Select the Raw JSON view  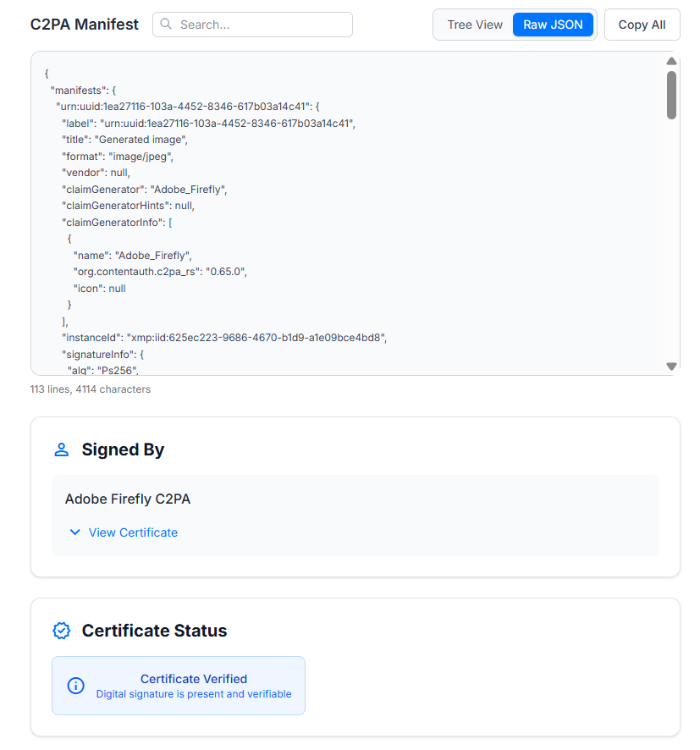pos(553,25)
